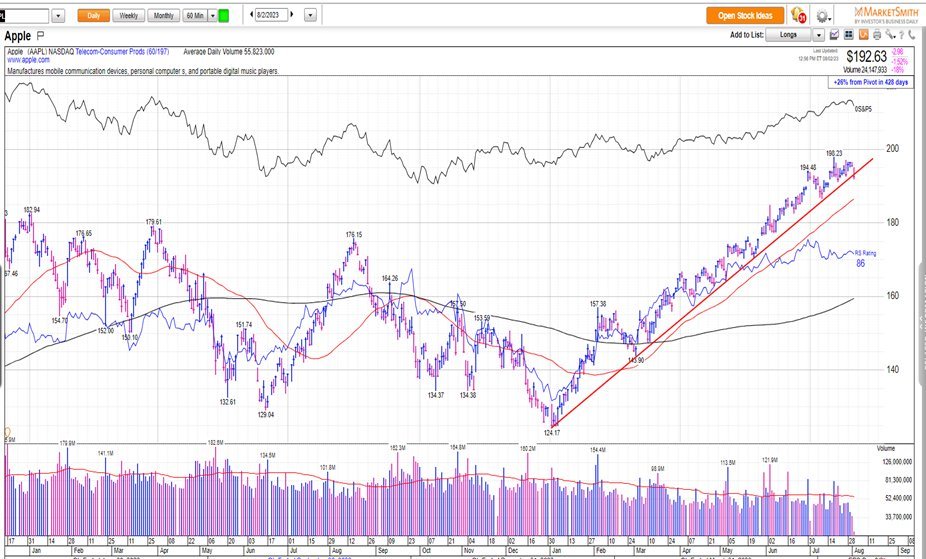Open the settings gear menu
Viewport: 926px width, 559px height.
click(822, 16)
